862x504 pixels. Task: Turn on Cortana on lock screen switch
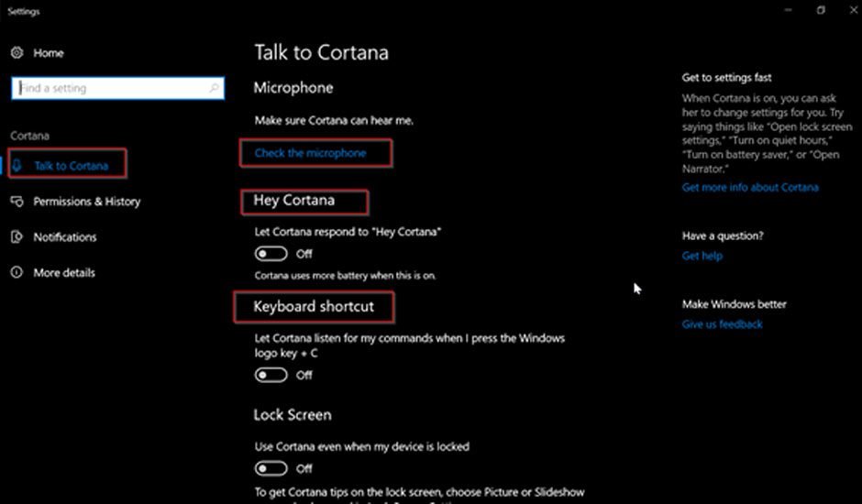[x=271, y=468]
